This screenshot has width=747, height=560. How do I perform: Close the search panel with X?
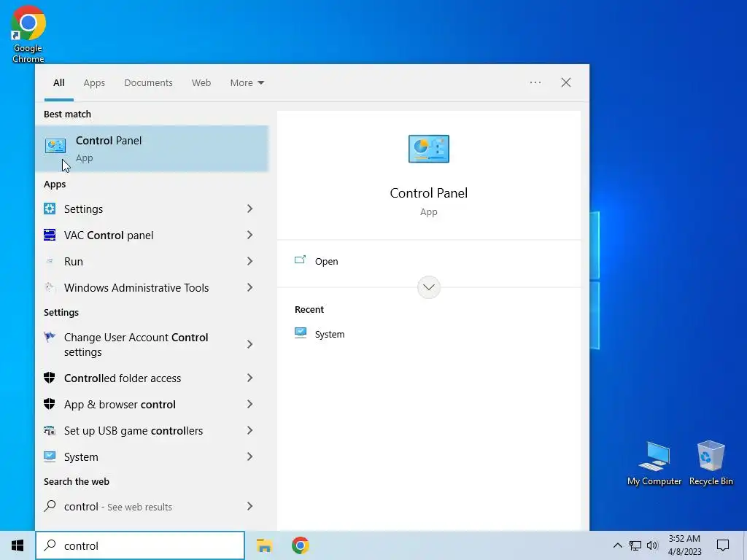pos(566,82)
